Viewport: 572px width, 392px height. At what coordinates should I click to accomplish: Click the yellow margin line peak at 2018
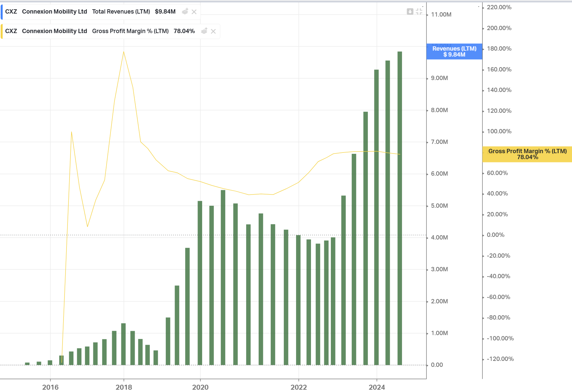click(x=124, y=52)
